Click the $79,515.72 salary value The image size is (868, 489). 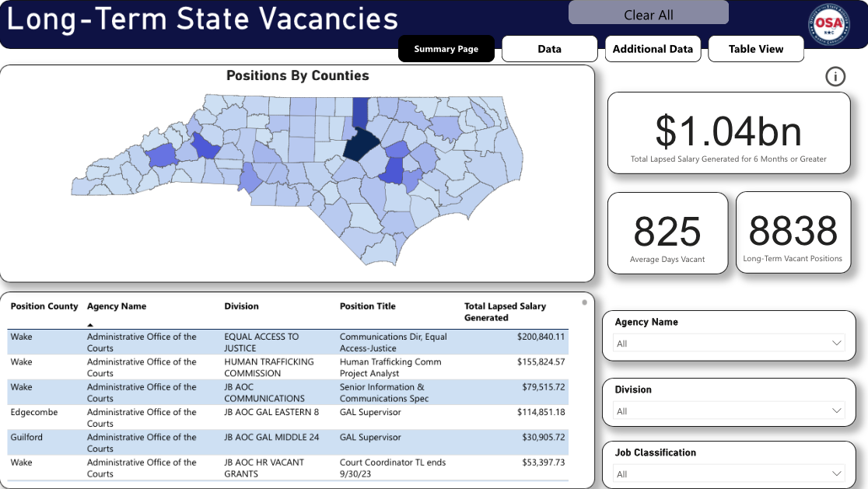(x=544, y=386)
